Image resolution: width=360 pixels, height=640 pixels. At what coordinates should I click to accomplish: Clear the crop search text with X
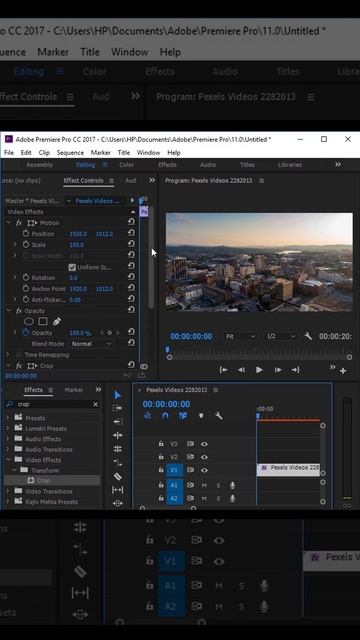click(95, 404)
